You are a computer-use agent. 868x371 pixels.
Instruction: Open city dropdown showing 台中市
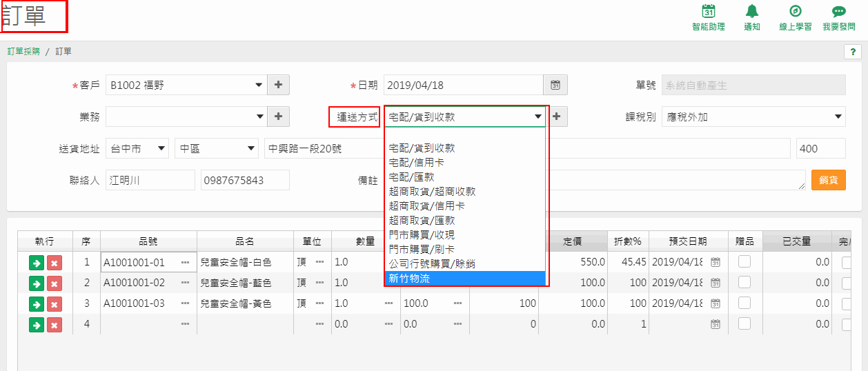pos(137,148)
